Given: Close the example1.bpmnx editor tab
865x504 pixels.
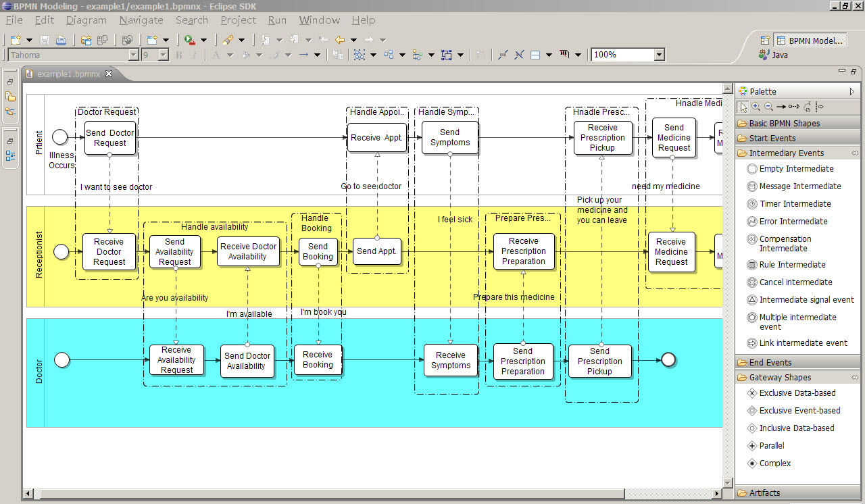Looking at the screenshot, I should [109, 74].
